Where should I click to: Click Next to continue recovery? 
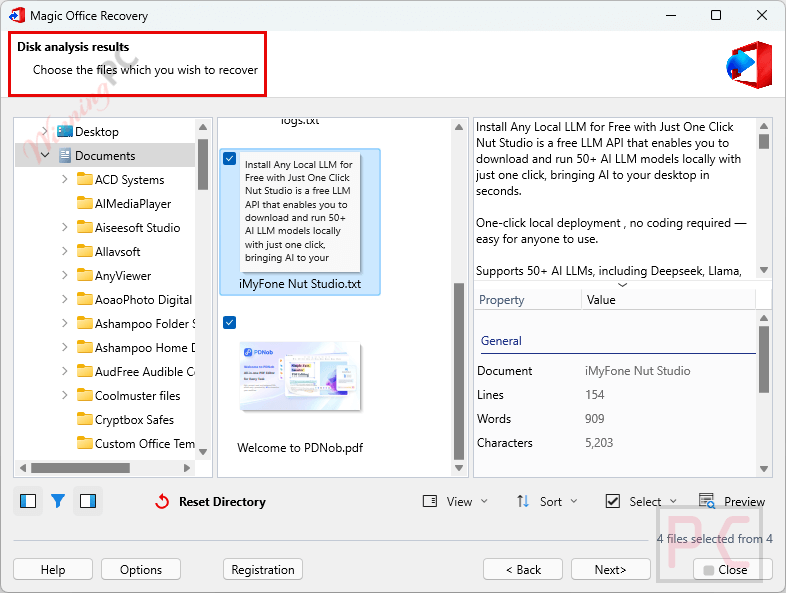click(x=611, y=569)
